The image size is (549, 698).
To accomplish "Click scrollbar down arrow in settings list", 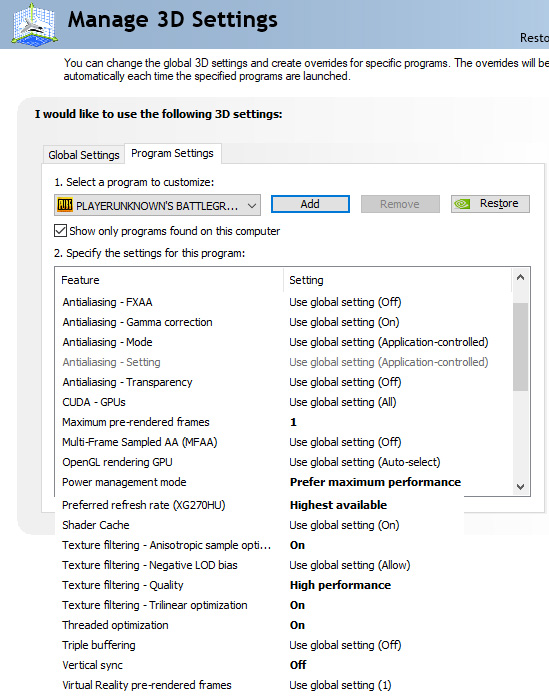I will pos(520,487).
